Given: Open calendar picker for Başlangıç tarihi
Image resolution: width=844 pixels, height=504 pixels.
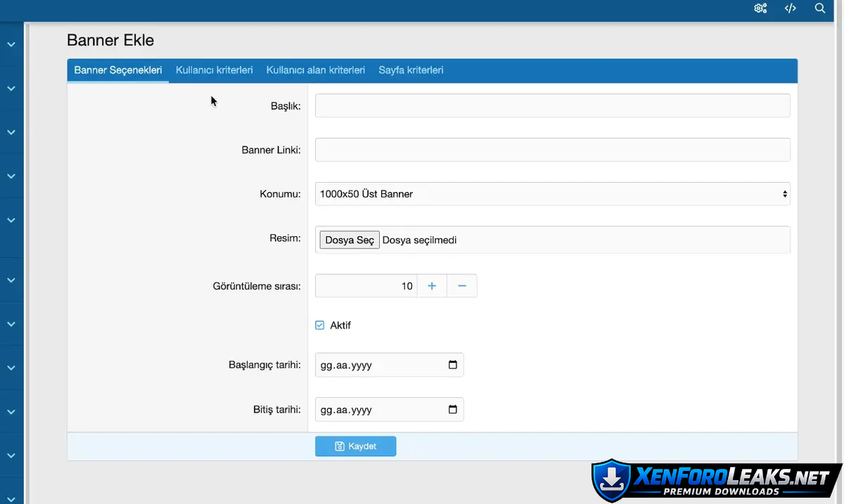Looking at the screenshot, I should tap(452, 365).
